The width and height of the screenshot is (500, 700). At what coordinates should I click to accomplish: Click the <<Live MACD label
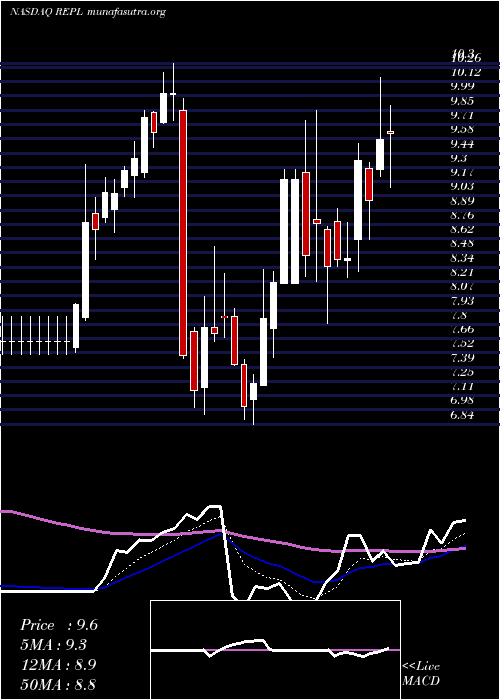point(421,673)
